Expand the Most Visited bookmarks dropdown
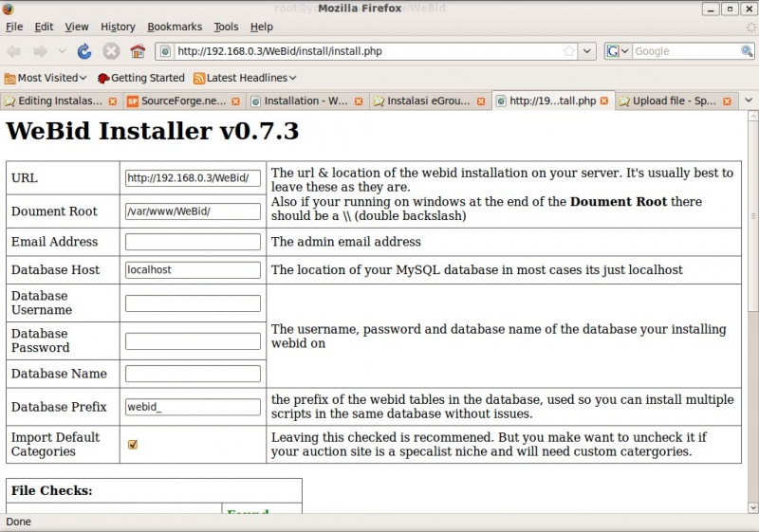The image size is (759, 532). tap(46, 78)
